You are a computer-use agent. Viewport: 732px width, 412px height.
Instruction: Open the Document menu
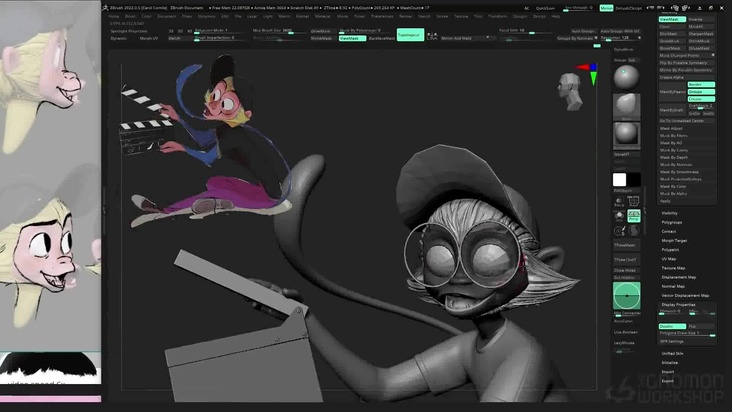(166, 16)
